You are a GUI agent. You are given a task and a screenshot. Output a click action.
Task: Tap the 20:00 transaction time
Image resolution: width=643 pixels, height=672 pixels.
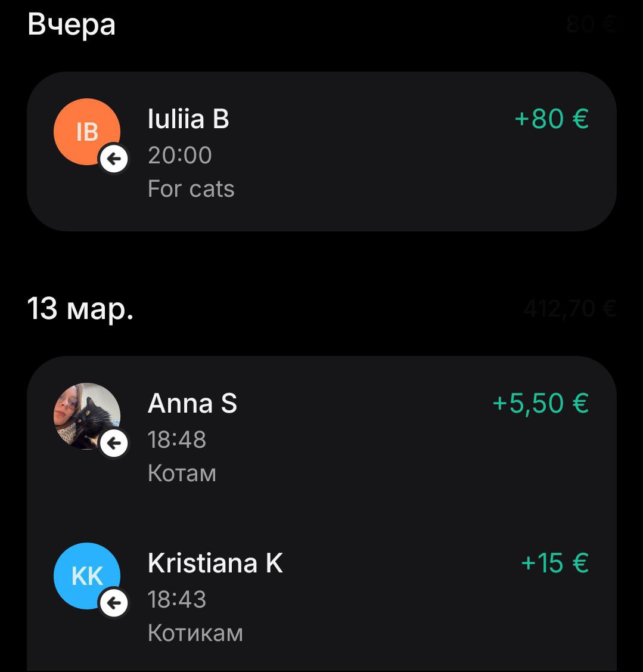click(x=179, y=155)
